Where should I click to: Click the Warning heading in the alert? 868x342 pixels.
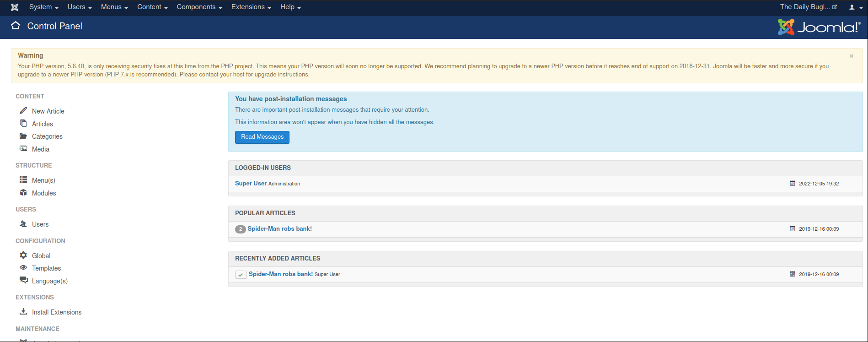point(31,55)
